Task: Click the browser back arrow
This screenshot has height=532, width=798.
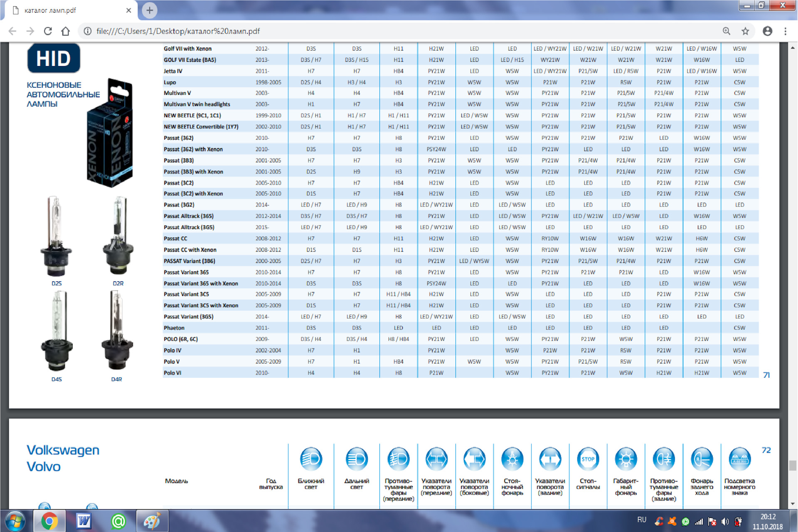Action: click(x=12, y=31)
